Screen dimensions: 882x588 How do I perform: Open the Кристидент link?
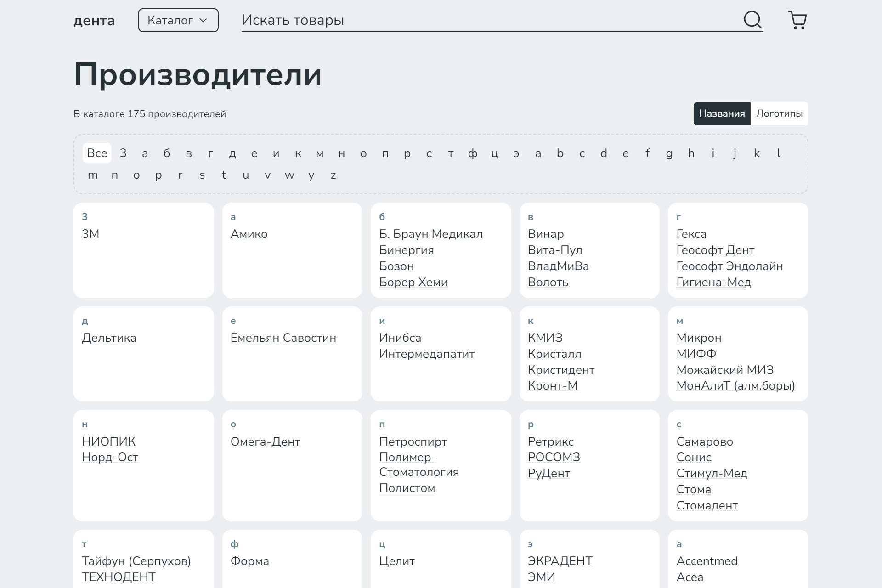coord(561,370)
